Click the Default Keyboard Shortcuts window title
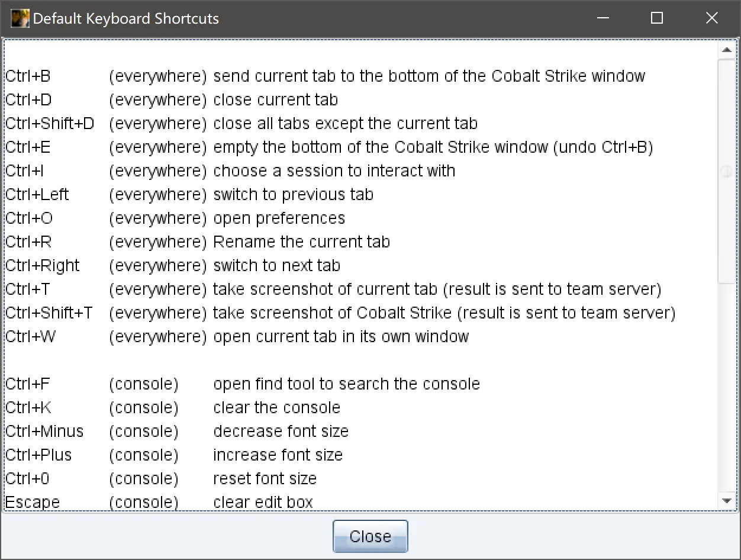Screen dimensions: 741x560 [125, 18]
